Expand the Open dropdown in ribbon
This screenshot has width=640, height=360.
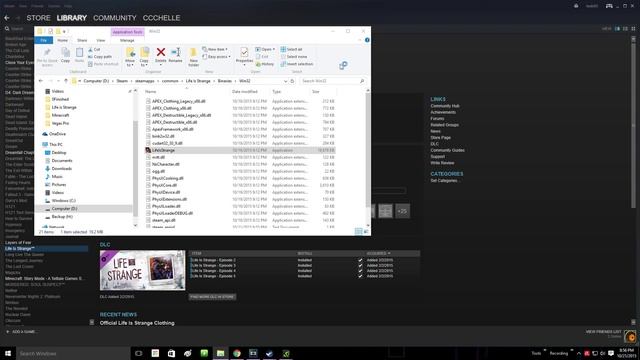[x=265, y=49]
